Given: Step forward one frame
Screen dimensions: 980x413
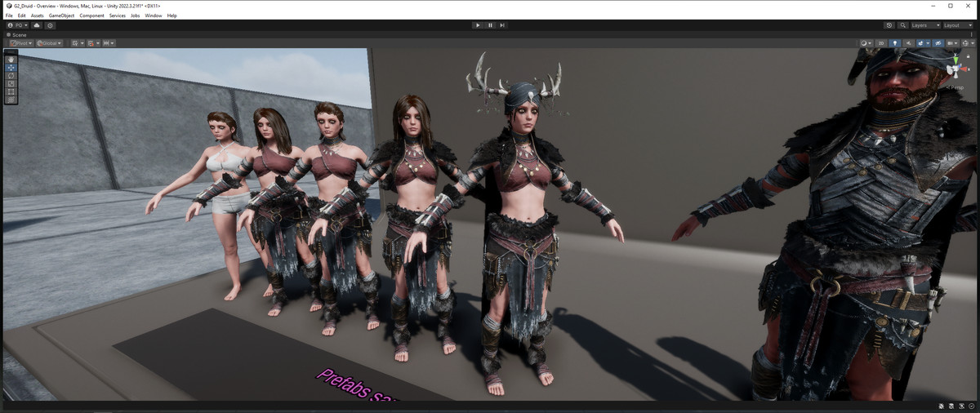Looking at the screenshot, I should 502,25.
